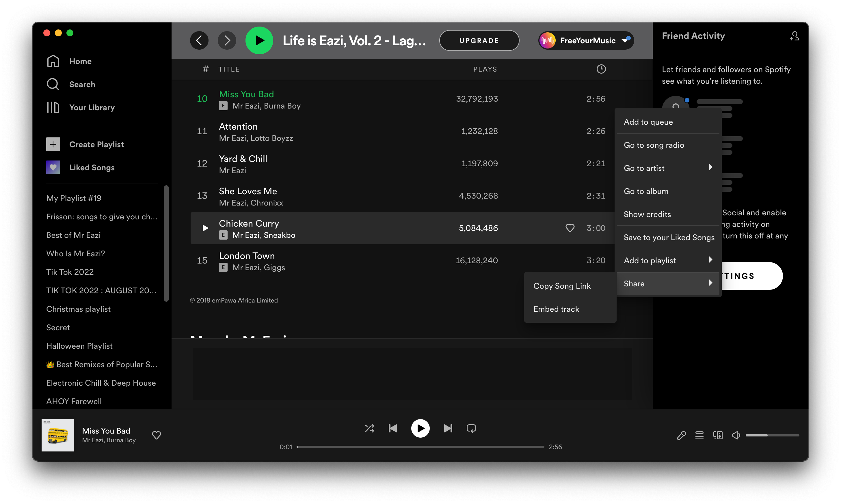Click the FreeYourMusic profile avatar
The image size is (841, 504).
click(x=547, y=40)
